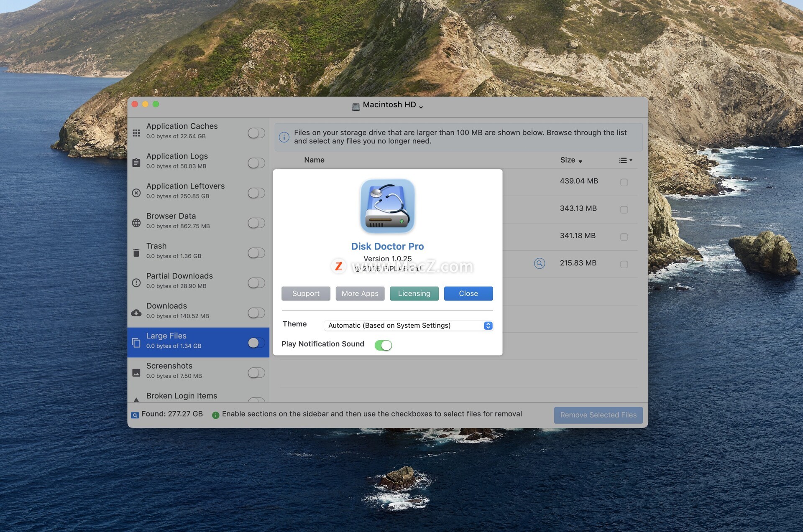803x532 pixels.
Task: Click the Application Logs clipboard icon
Action: pos(136,163)
